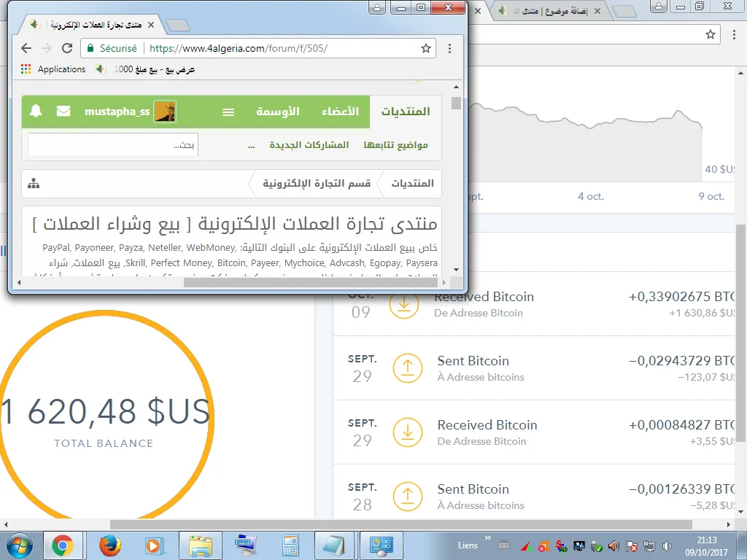Open the Windows Start menu
Image resolution: width=747 pixels, height=560 pixels.
[x=19, y=545]
